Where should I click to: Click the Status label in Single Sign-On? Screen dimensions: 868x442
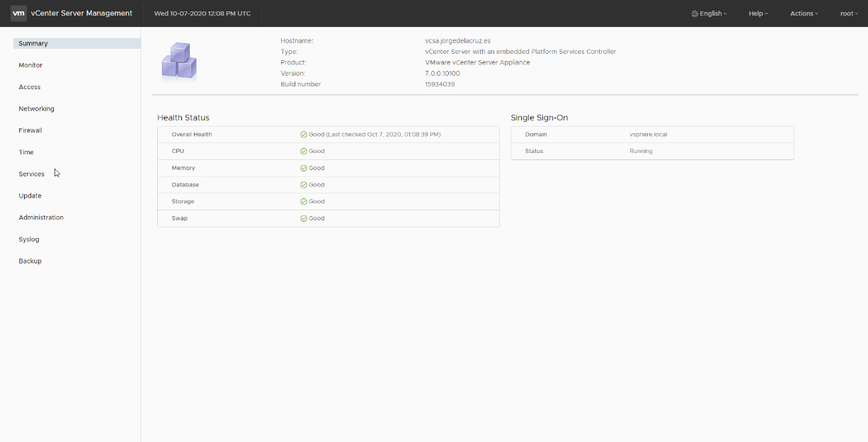click(x=534, y=151)
